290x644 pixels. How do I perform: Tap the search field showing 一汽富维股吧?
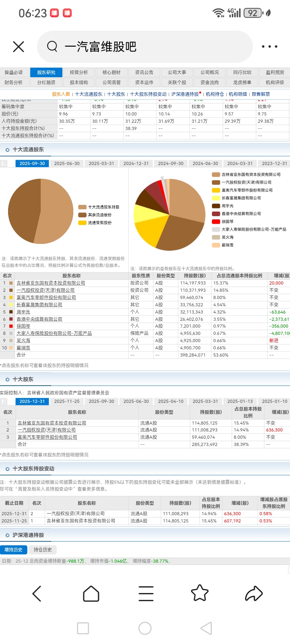[x=145, y=47]
